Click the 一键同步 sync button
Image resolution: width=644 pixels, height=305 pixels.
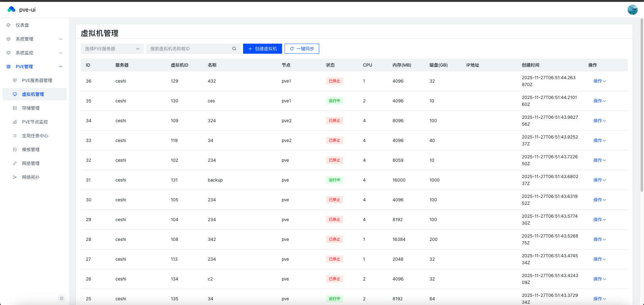click(x=301, y=49)
